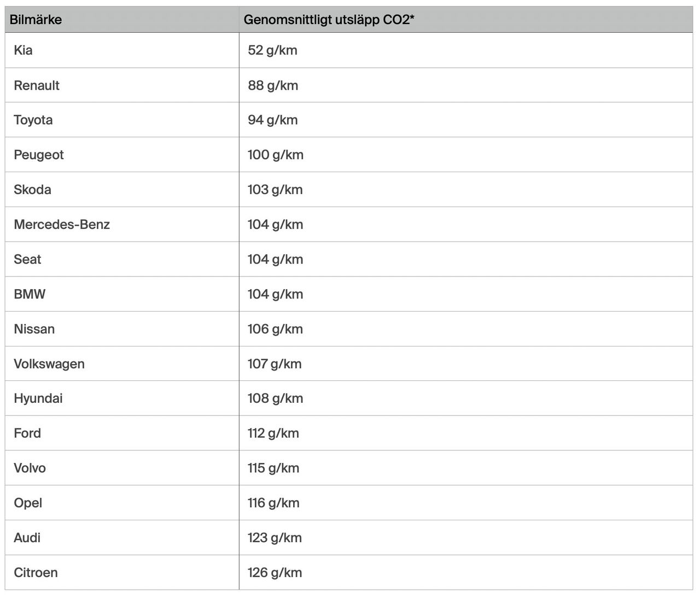Click on Citroen in the table
700x599 pixels.
coord(36,572)
